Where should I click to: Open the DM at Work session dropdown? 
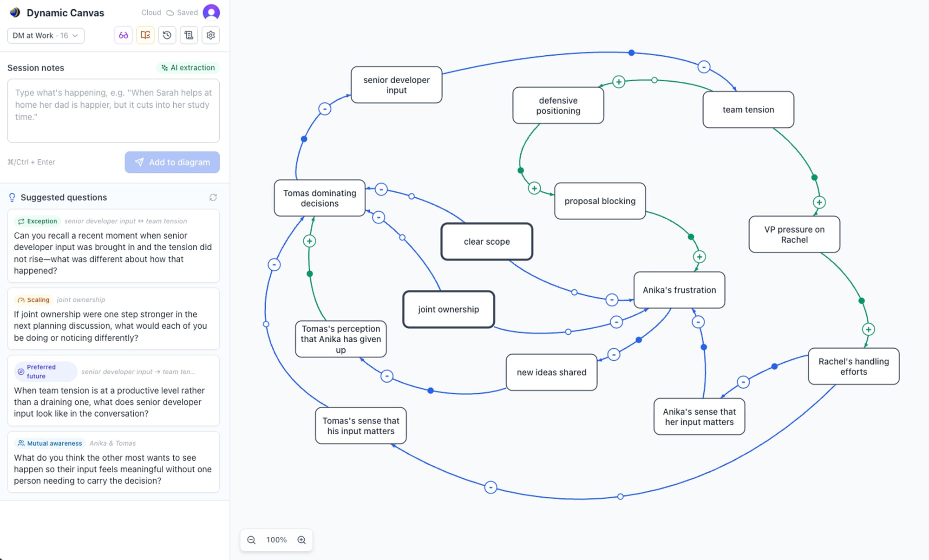pos(46,35)
